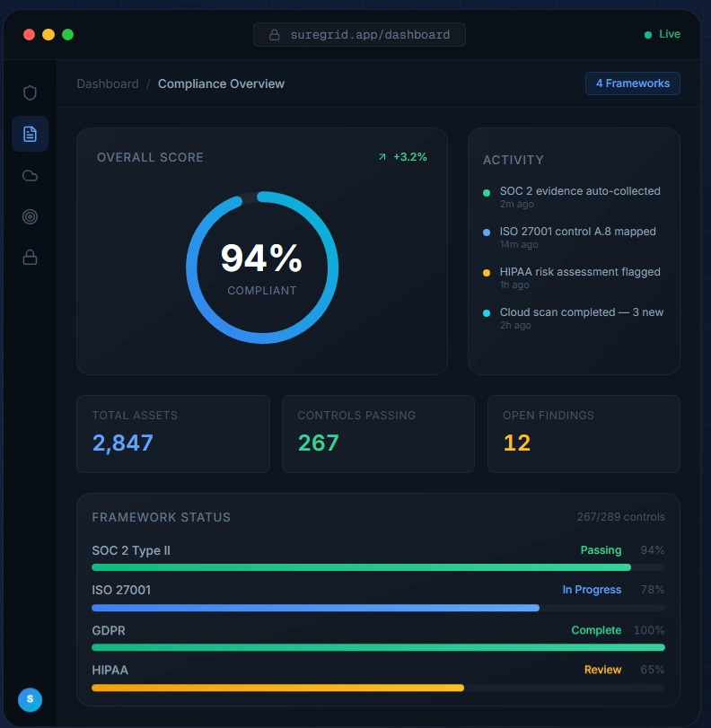Click the Review status label

point(602,670)
